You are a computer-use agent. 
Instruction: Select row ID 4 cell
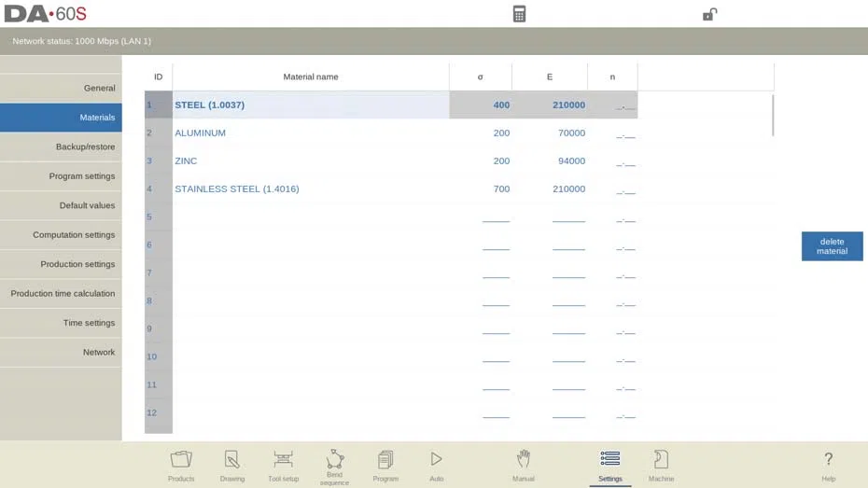click(x=159, y=188)
